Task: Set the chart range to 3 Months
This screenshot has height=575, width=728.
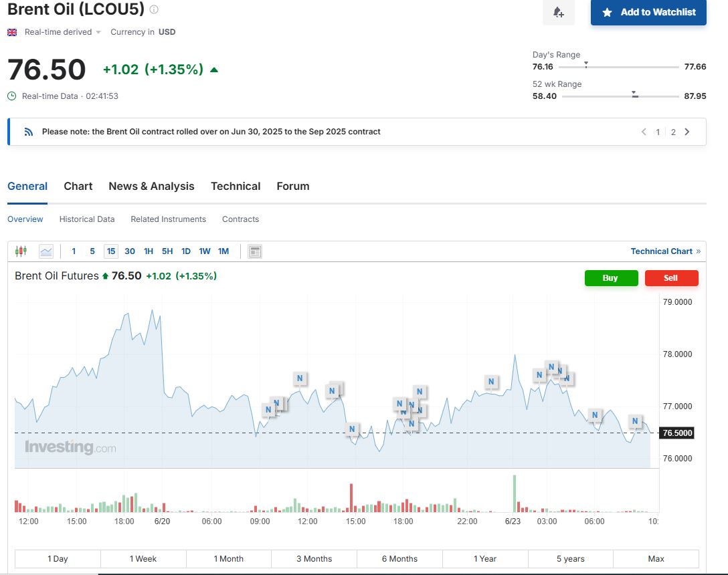Action: (314, 559)
